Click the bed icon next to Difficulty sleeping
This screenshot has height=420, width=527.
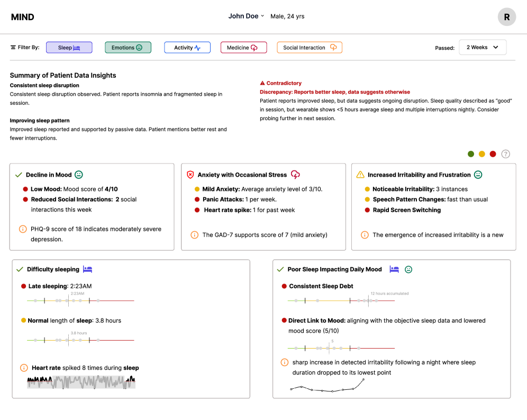point(88,269)
